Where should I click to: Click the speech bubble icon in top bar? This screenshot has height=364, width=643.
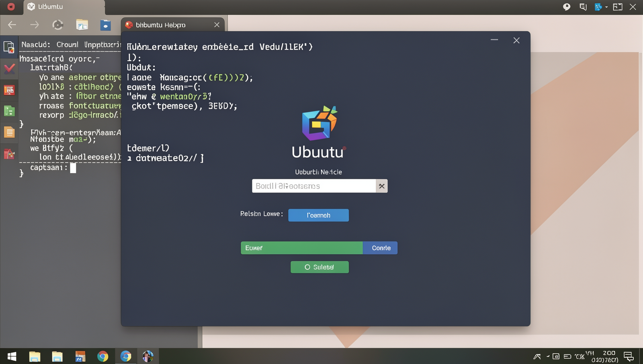point(567,7)
